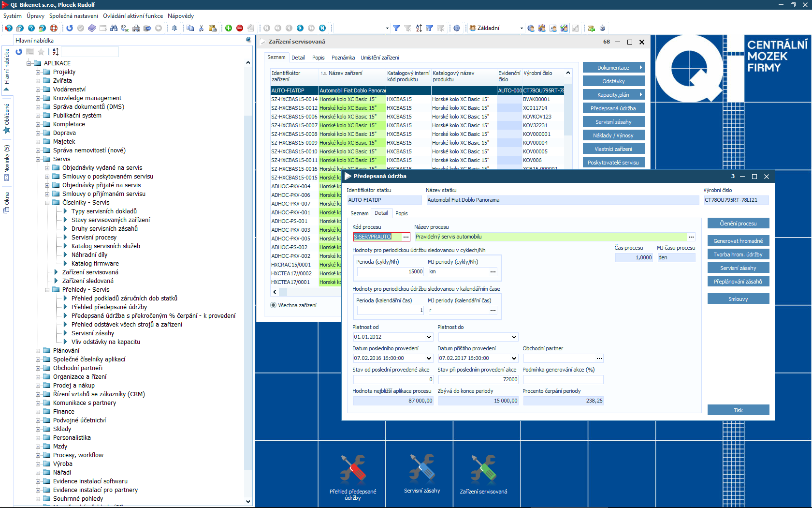Collapse the Číselníky - Servis tree node
This screenshot has height=508, width=812.
[47, 203]
